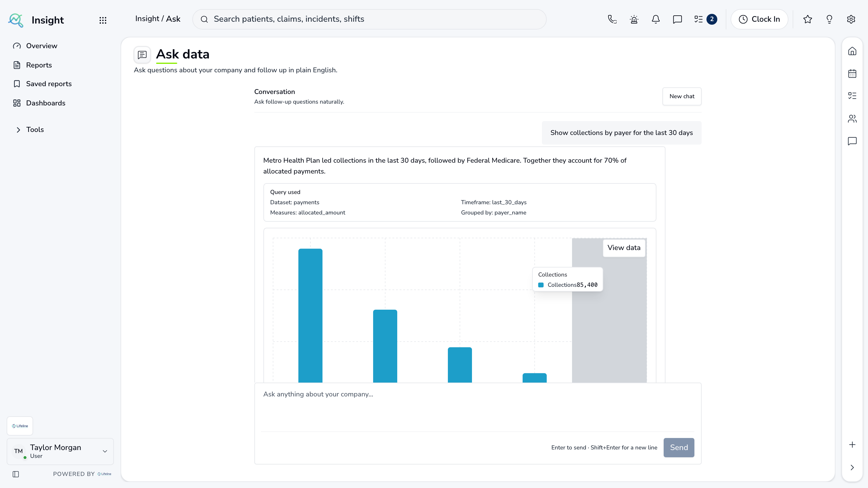Image resolution: width=868 pixels, height=488 pixels.
Task: Open the chat messages icon in top bar
Action: point(677,19)
